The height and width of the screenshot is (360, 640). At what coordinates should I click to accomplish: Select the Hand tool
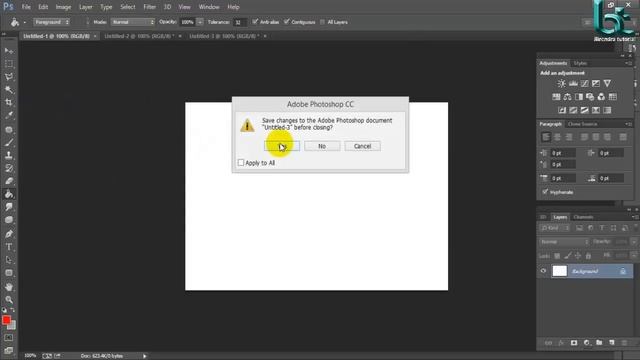9,287
